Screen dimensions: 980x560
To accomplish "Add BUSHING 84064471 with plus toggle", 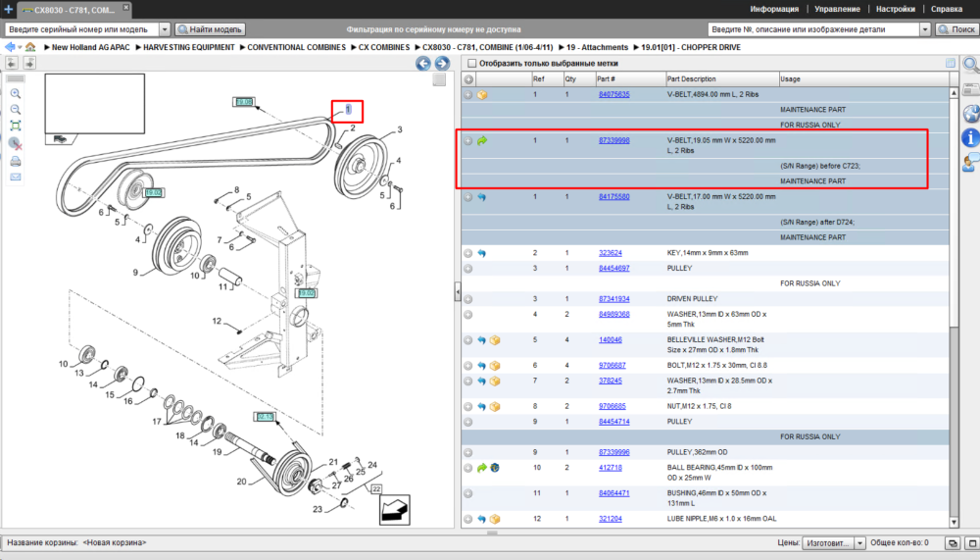I will (468, 493).
